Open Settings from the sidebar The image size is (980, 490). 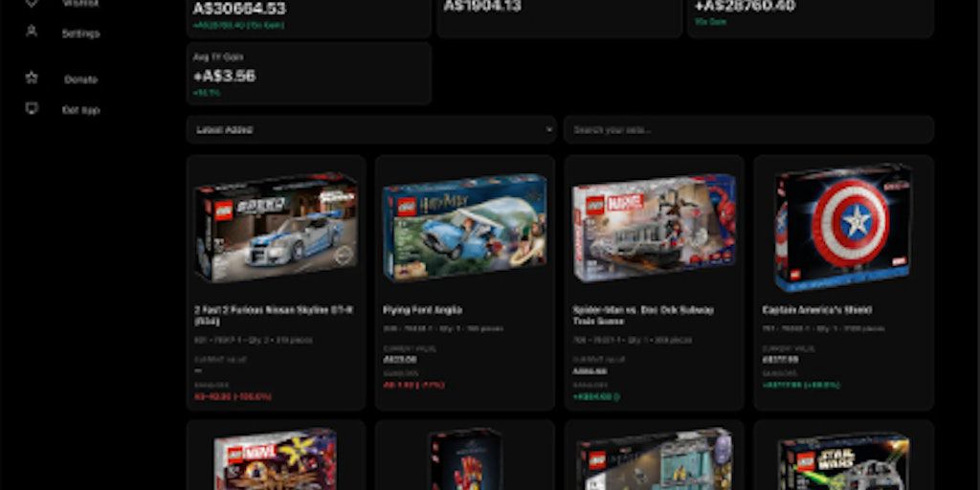[80, 33]
